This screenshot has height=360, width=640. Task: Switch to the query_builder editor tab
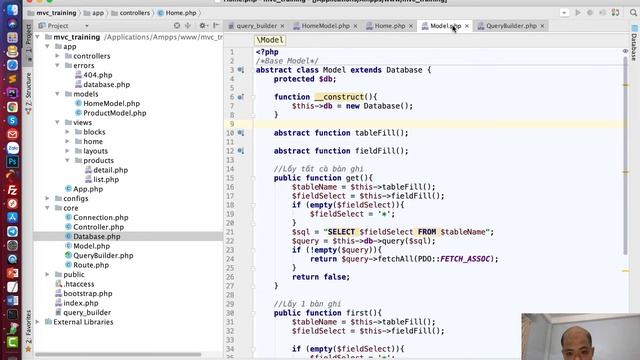point(256,26)
